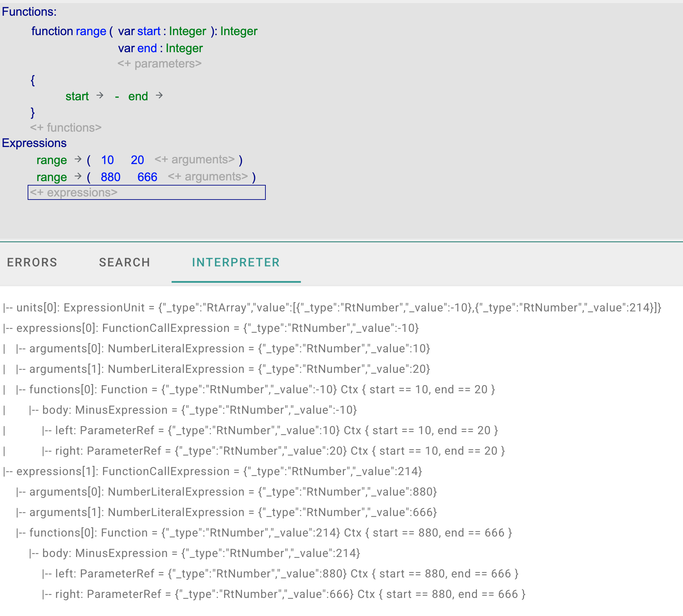Click the highlighted <+ expressions> placeholder
683x616 pixels.
point(73,192)
